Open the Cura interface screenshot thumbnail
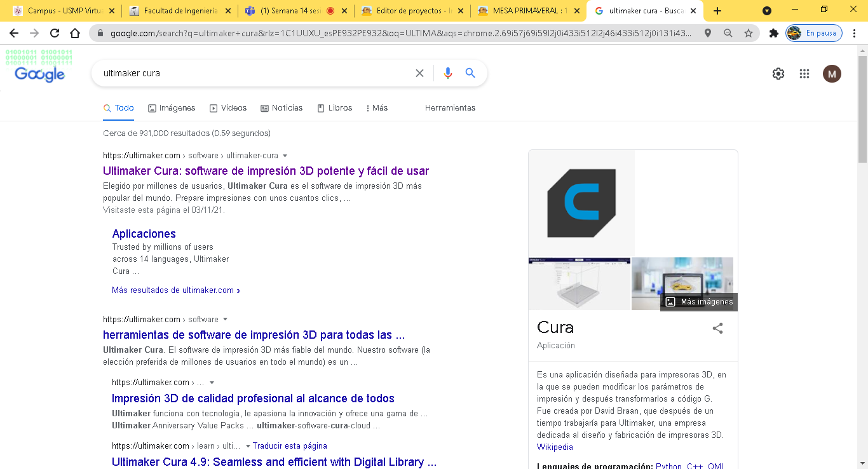This screenshot has width=868, height=469. pos(580,284)
